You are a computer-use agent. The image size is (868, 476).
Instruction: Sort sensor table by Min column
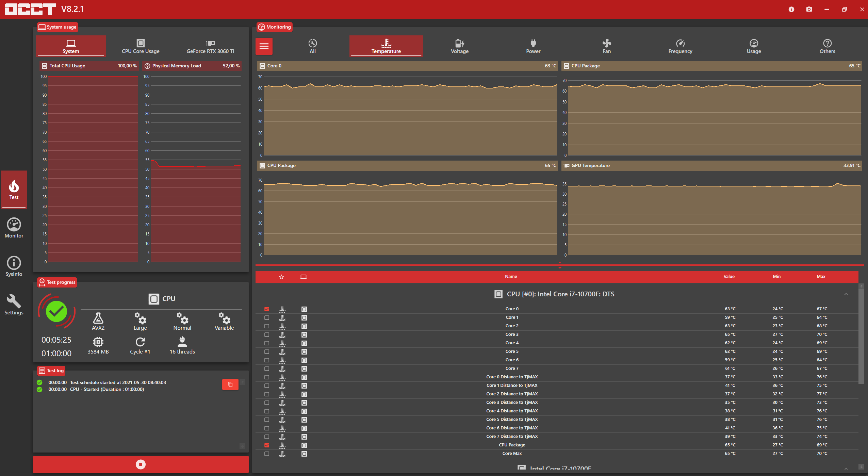tap(776, 277)
